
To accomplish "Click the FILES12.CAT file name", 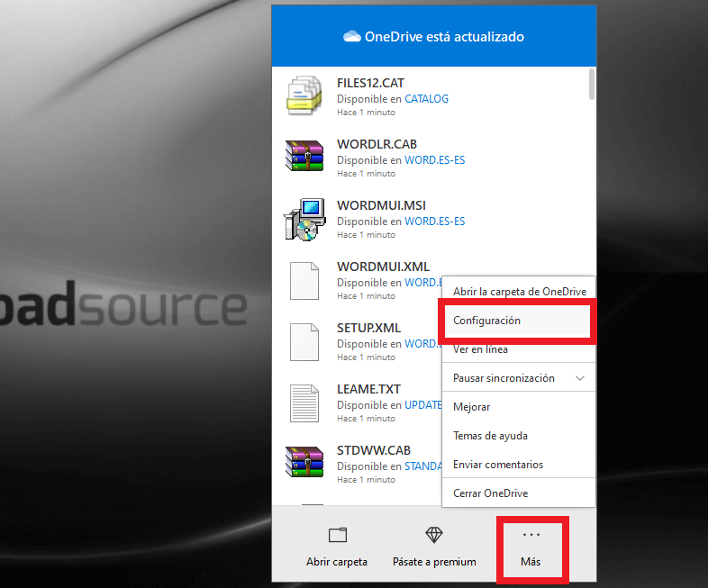I will click(371, 83).
